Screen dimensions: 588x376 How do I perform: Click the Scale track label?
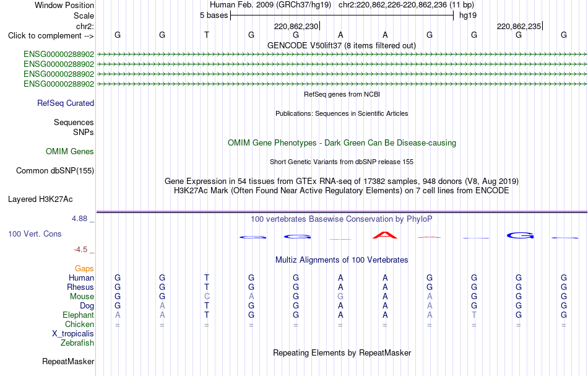(x=84, y=15)
